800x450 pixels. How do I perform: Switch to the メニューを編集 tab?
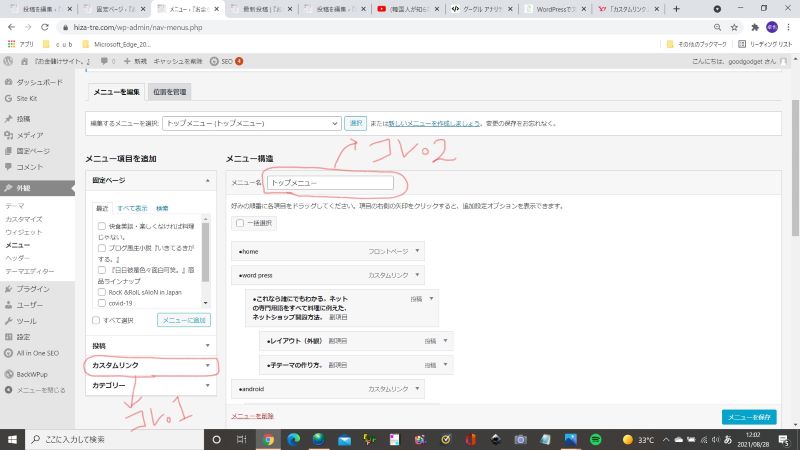click(116, 92)
